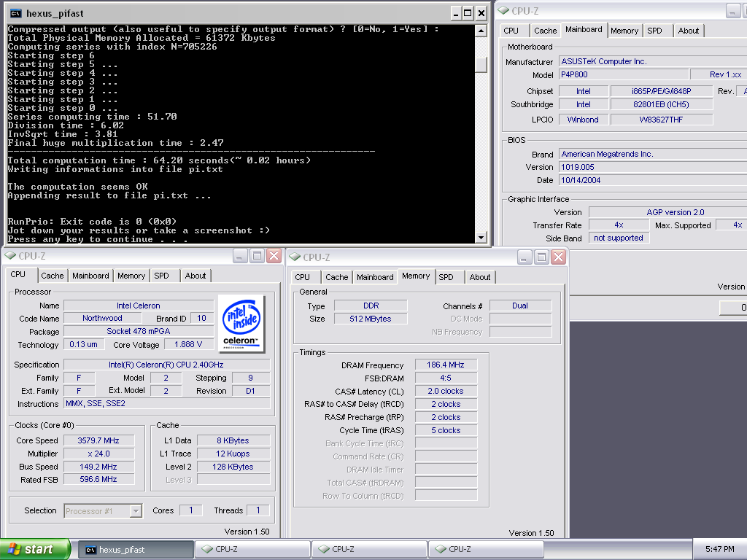Image resolution: width=747 pixels, height=560 pixels.
Task: Switch to hexus_pifast in the taskbar
Action: [136, 550]
